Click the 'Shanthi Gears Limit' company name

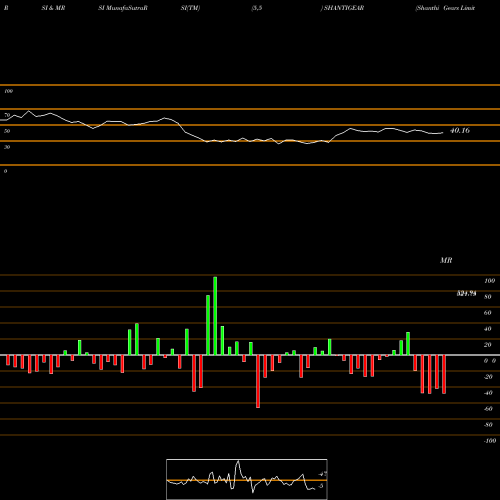click(x=445, y=8)
